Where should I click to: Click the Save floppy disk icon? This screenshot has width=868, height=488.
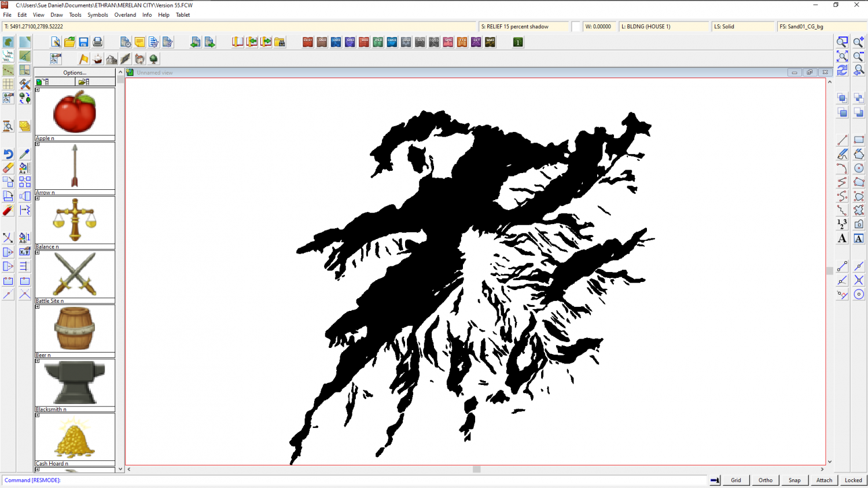(83, 42)
